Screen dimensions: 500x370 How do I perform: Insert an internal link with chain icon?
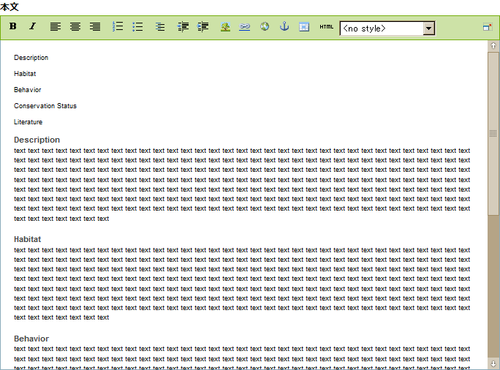[245, 27]
